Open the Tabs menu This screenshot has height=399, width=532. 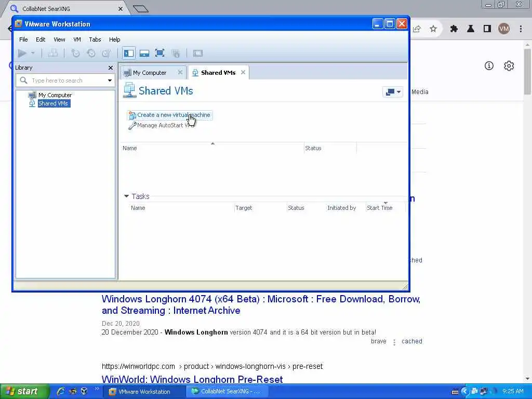(95, 39)
